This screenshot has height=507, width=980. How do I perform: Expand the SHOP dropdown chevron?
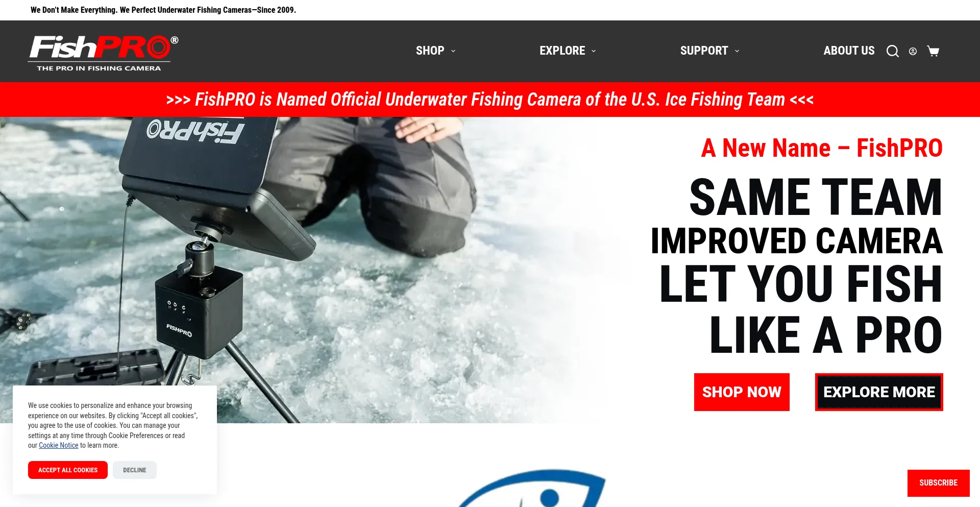tap(453, 51)
